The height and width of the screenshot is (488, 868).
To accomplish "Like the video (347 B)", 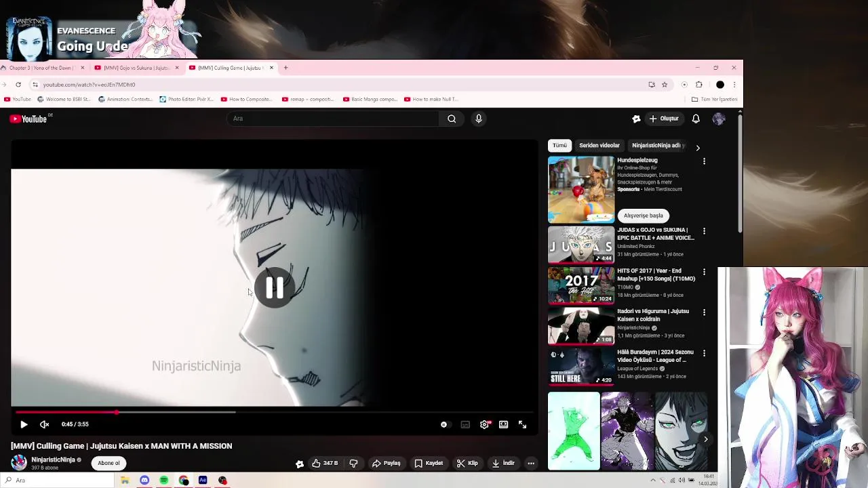I will (325, 464).
